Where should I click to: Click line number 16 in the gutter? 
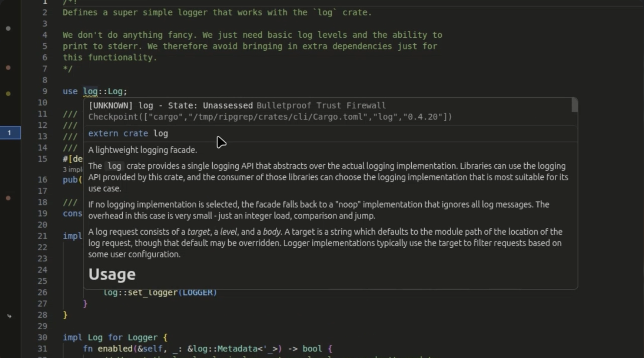point(42,180)
